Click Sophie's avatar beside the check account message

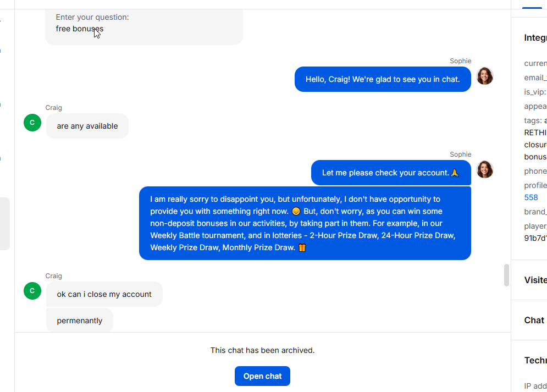coord(485,169)
